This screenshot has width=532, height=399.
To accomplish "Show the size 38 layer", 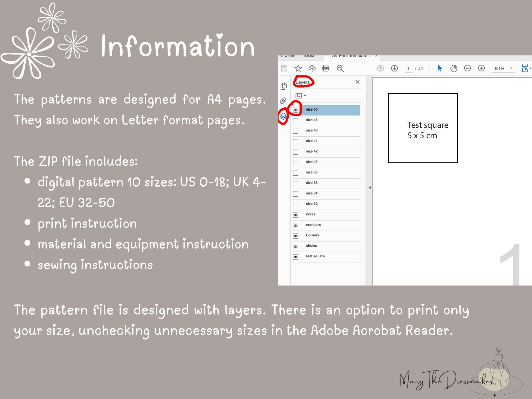I will click(296, 173).
